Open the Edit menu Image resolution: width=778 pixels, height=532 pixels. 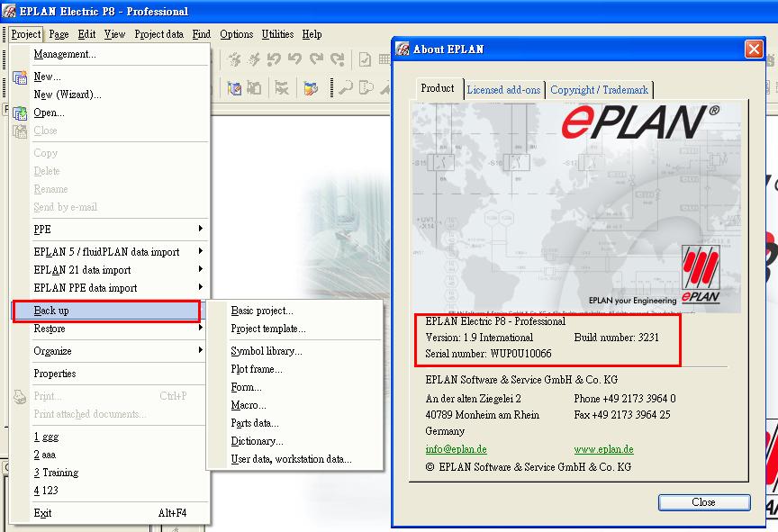coord(86,34)
